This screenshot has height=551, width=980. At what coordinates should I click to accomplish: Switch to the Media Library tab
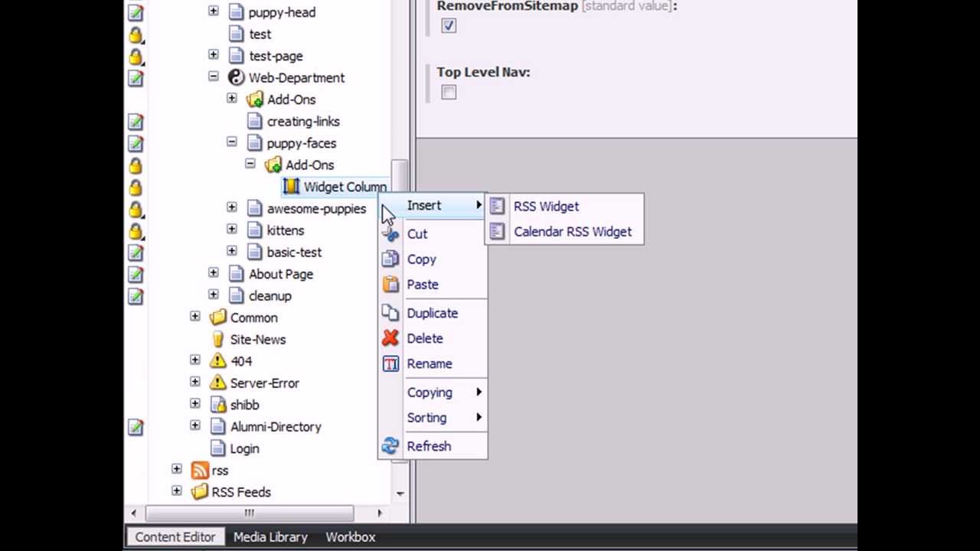point(270,537)
